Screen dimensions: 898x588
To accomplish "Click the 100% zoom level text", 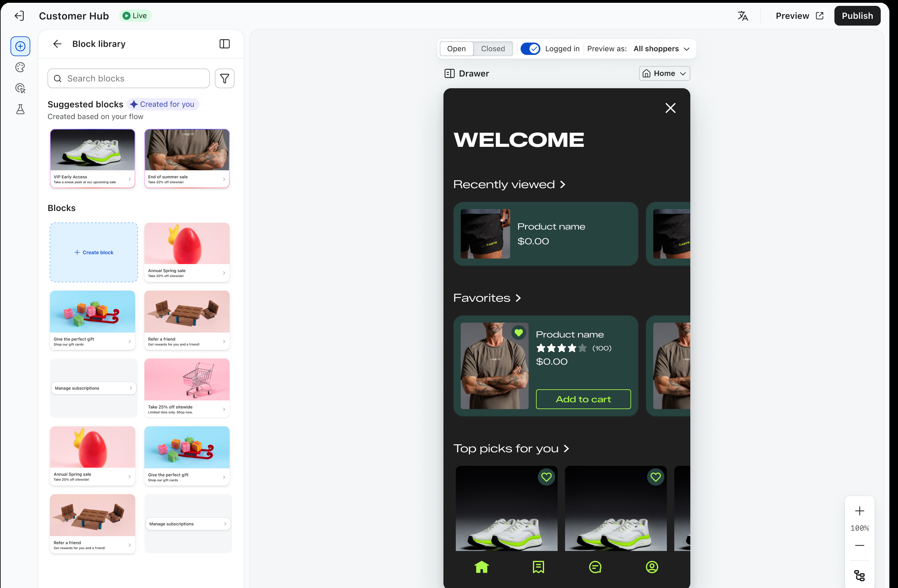I will [859, 528].
